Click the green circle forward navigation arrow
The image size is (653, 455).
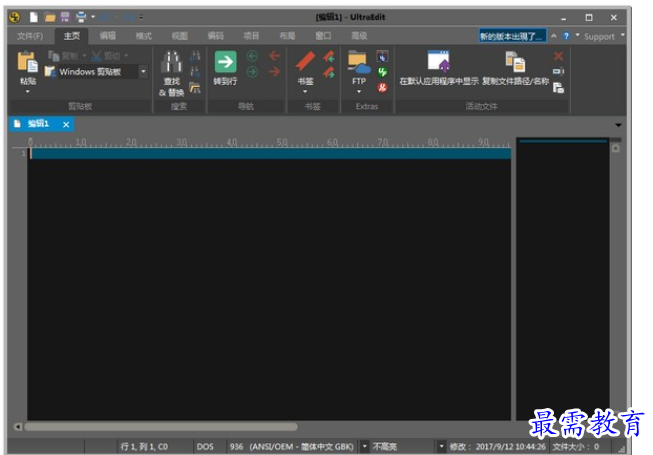click(x=252, y=72)
